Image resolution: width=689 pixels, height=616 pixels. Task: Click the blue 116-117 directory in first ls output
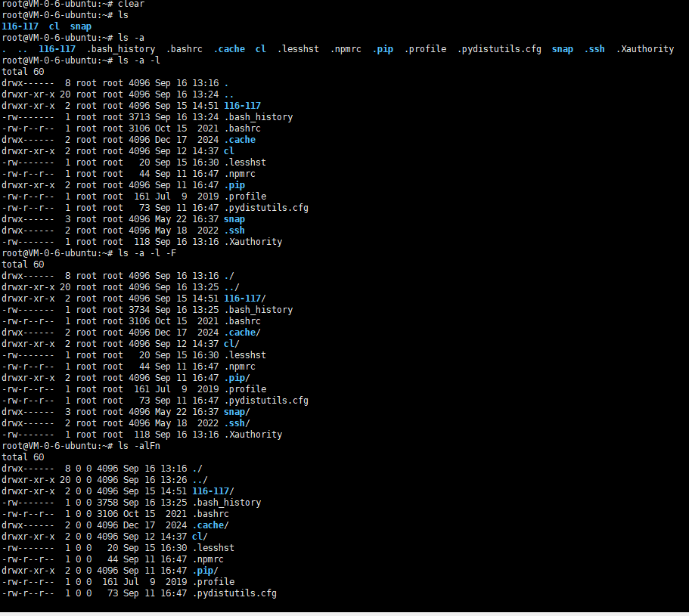coord(20,26)
